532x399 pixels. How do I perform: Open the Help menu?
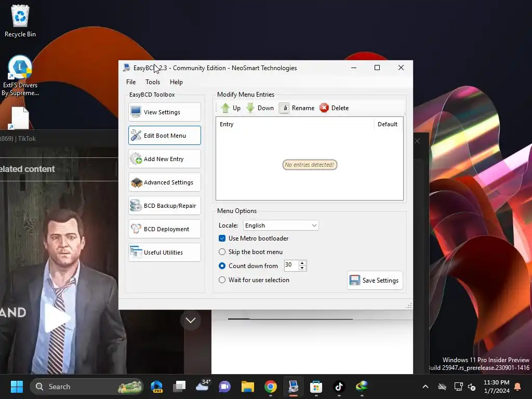pyautogui.click(x=176, y=82)
